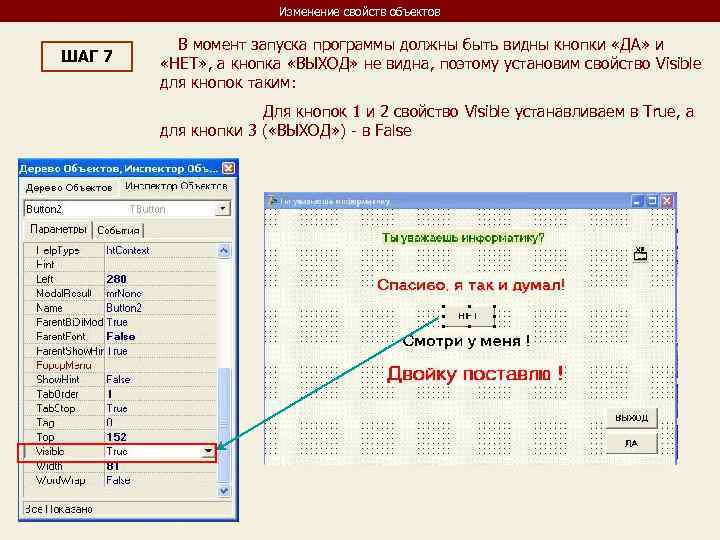Open the Visible property value dropdown

[208, 451]
